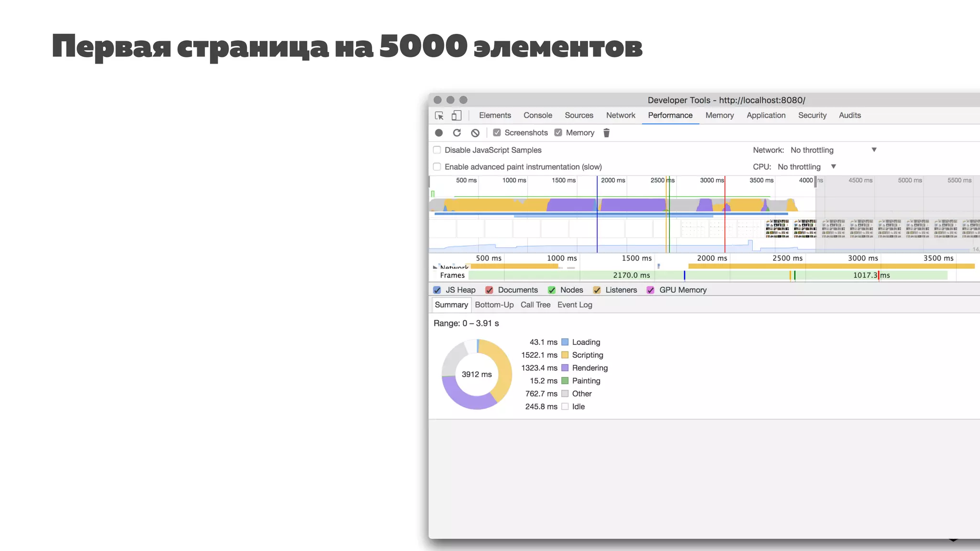Click the 3912 ms donut chart center
The width and height of the screenshot is (980, 551).
477,374
